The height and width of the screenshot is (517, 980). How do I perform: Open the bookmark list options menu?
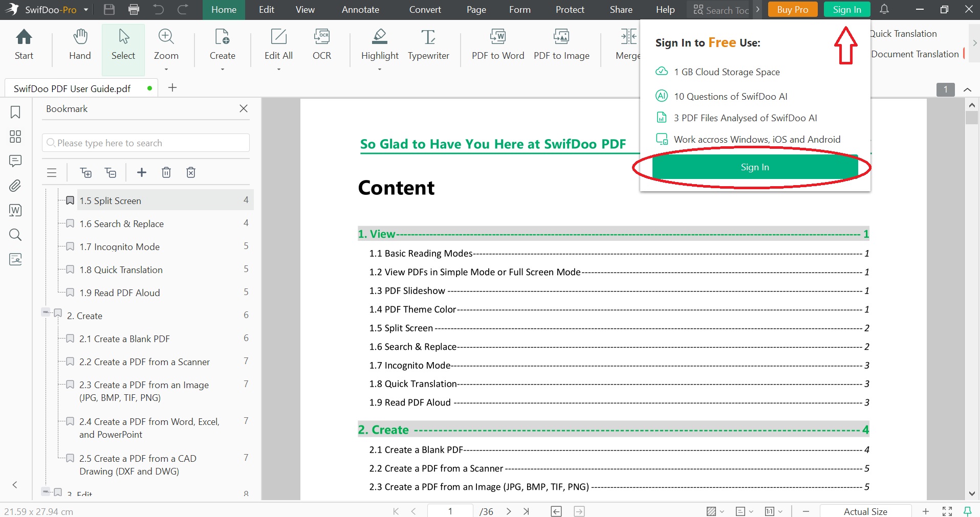tap(52, 172)
